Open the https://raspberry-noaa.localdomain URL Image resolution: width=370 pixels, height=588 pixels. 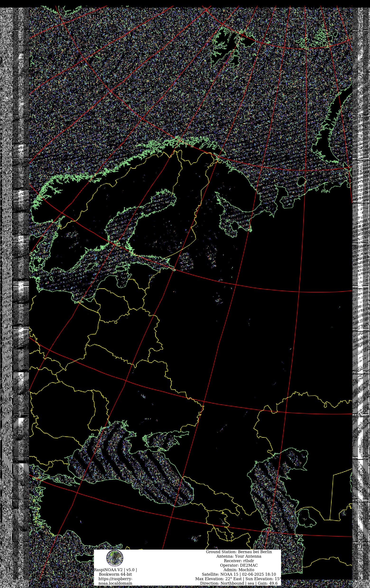point(115,581)
